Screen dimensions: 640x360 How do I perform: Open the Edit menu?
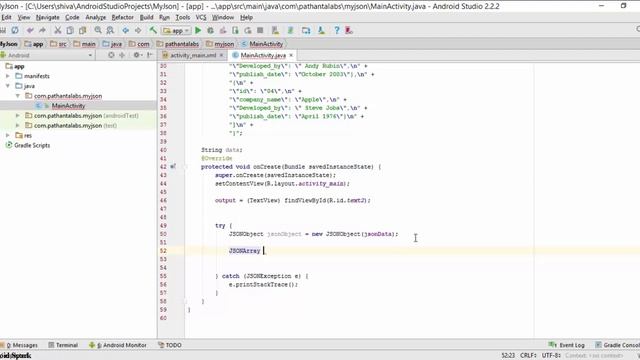pyautogui.click(x=6, y=17)
